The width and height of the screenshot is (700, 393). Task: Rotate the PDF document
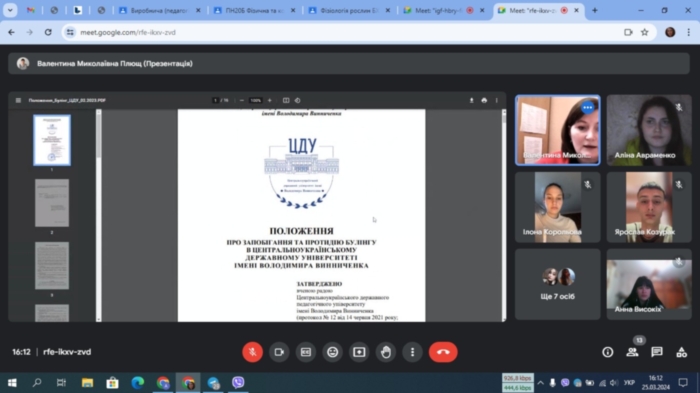pyautogui.click(x=298, y=100)
